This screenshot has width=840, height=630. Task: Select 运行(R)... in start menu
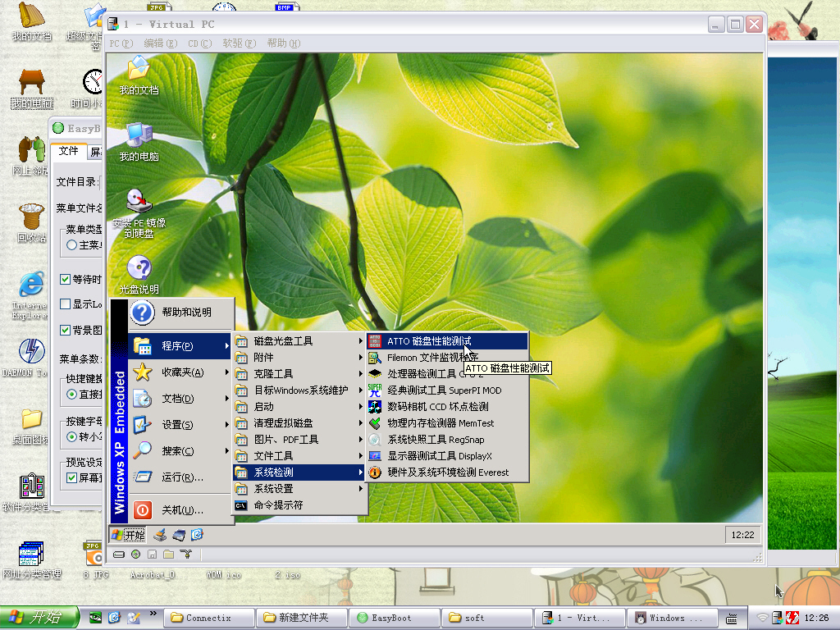[x=181, y=477]
